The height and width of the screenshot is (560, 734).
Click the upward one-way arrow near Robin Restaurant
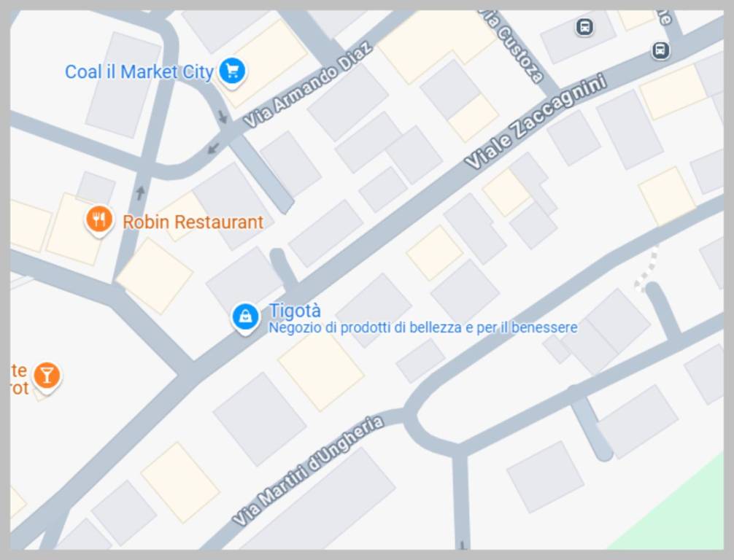[140, 192]
